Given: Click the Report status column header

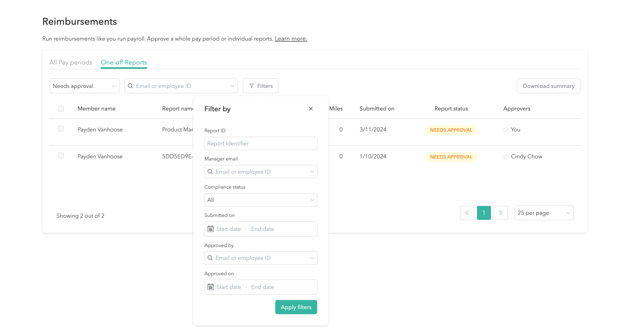Looking at the screenshot, I should 451,109.
